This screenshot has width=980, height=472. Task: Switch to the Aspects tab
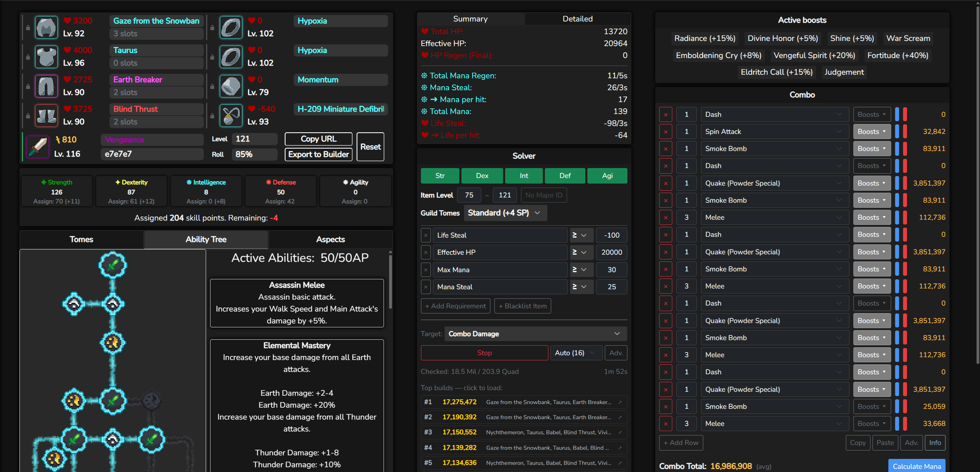(330, 240)
